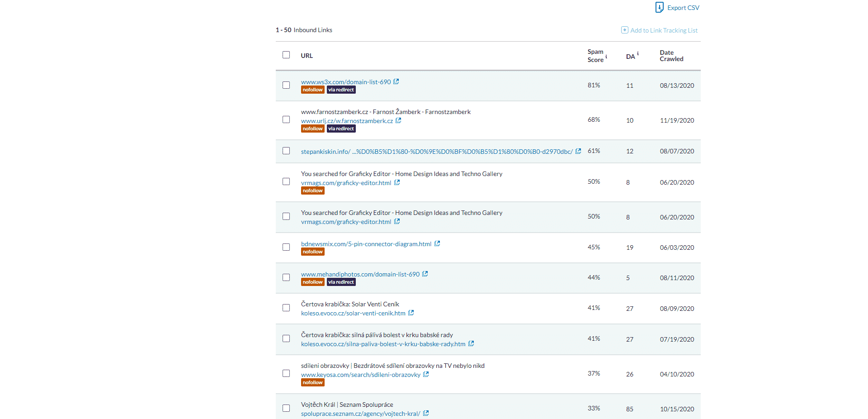Image resolution: width=868 pixels, height=419 pixels.
Task: Click the Spam Score column header
Action: tap(595, 56)
